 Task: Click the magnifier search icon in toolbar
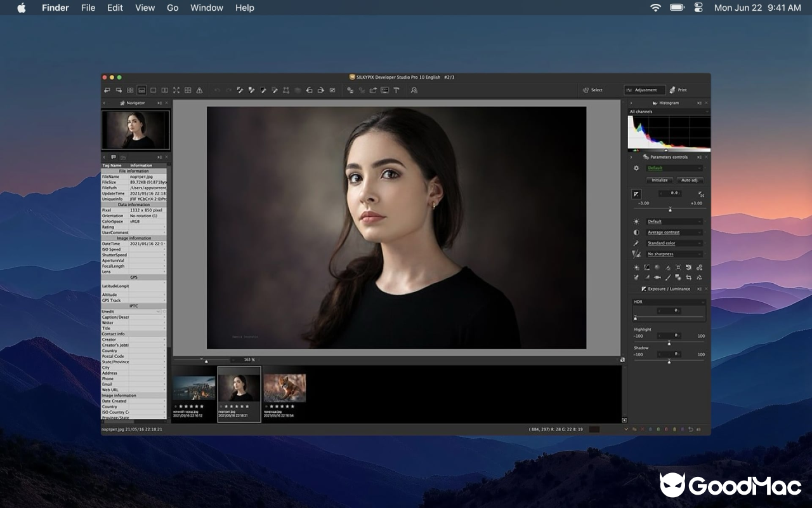coord(414,90)
